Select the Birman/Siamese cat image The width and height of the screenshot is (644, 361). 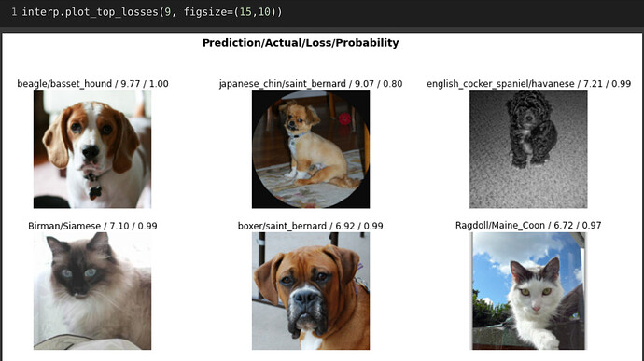(92, 291)
